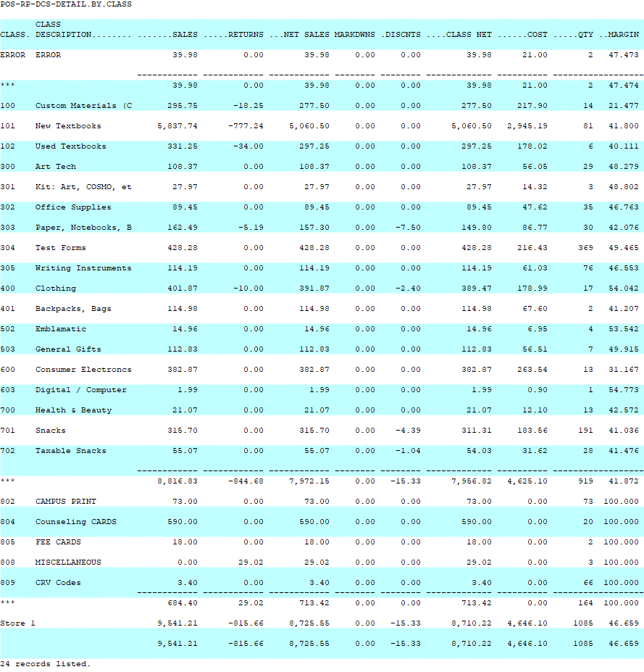This screenshot has height=672, width=644.
Task: Select the CRV Codes row label
Action: click(x=58, y=583)
